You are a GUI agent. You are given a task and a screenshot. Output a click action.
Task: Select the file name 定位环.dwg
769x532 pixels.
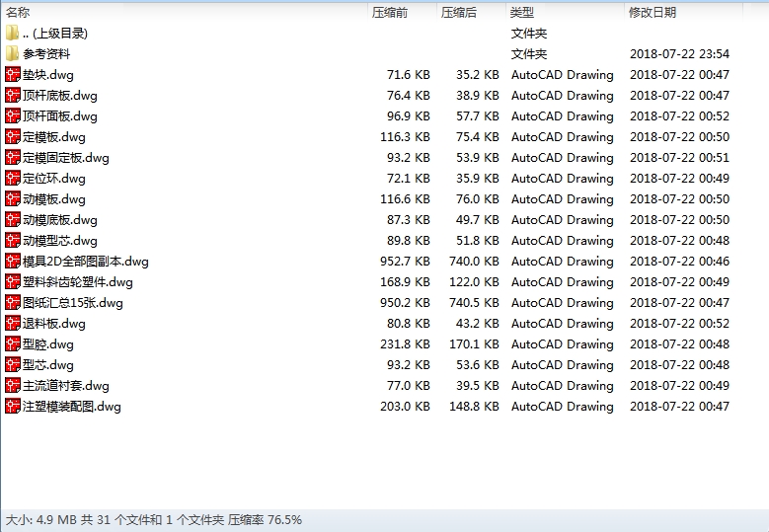54,178
